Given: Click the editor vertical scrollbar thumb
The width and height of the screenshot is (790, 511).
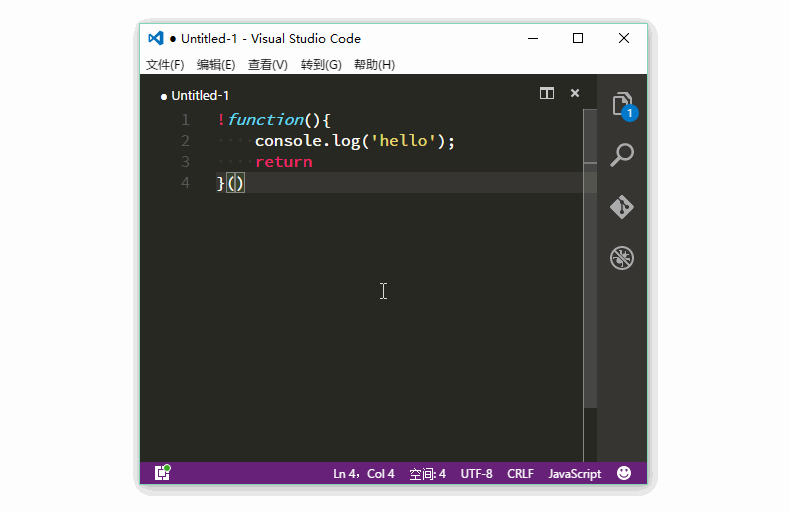Looking at the screenshot, I should [590, 258].
